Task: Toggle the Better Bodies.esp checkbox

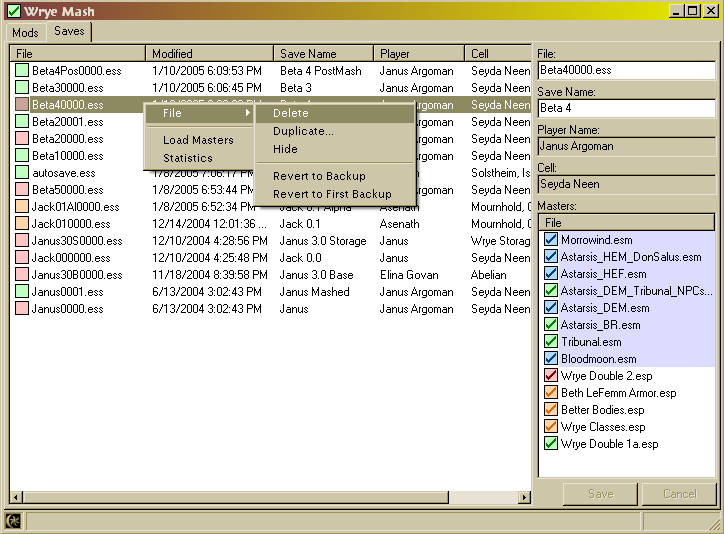Action: pos(550,410)
